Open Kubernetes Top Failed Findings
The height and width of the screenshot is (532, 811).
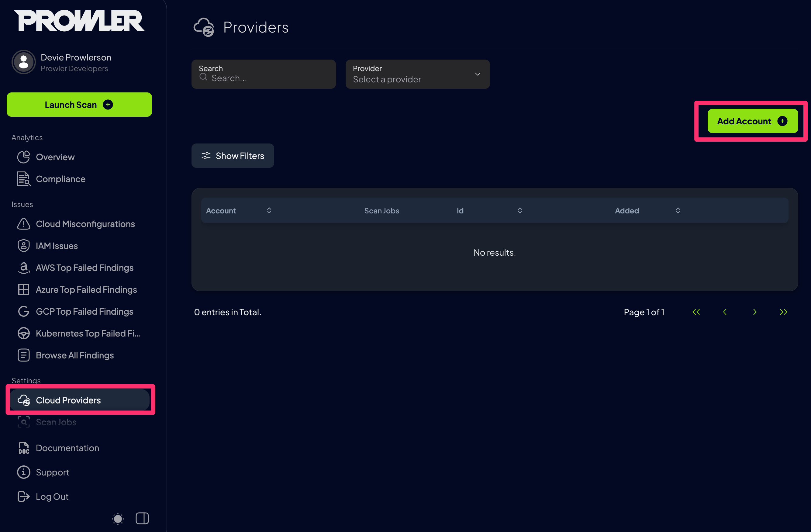[88, 333]
